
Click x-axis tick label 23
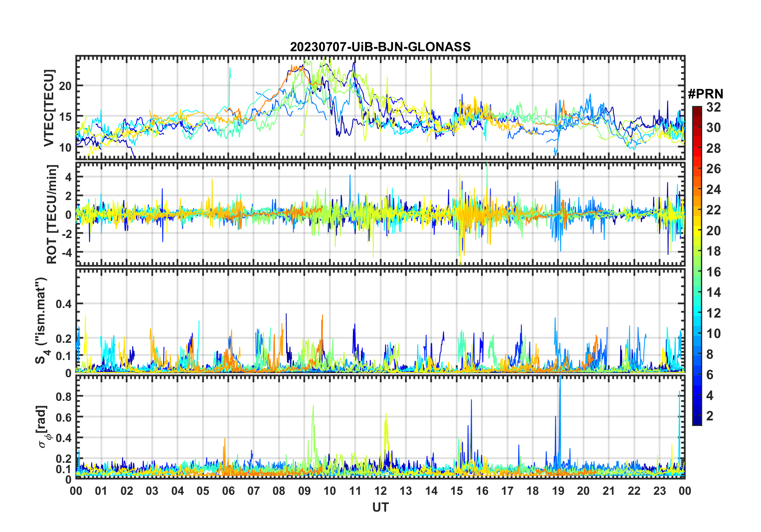(659, 491)
